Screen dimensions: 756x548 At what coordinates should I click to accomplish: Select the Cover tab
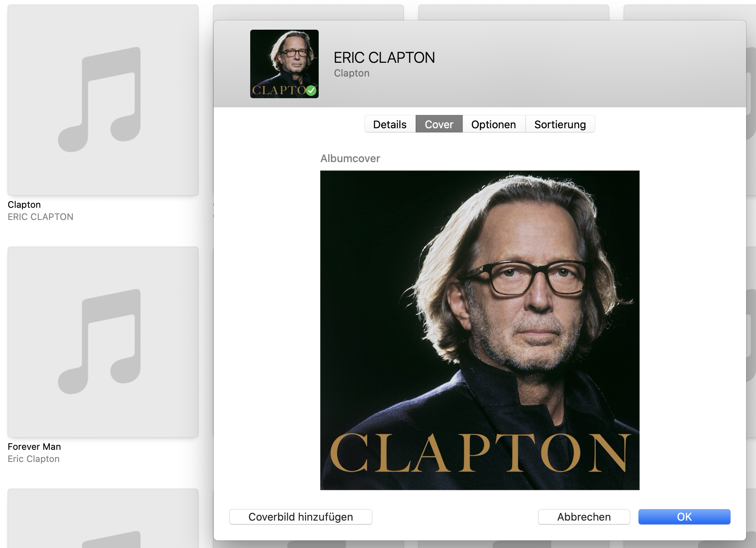(x=439, y=124)
